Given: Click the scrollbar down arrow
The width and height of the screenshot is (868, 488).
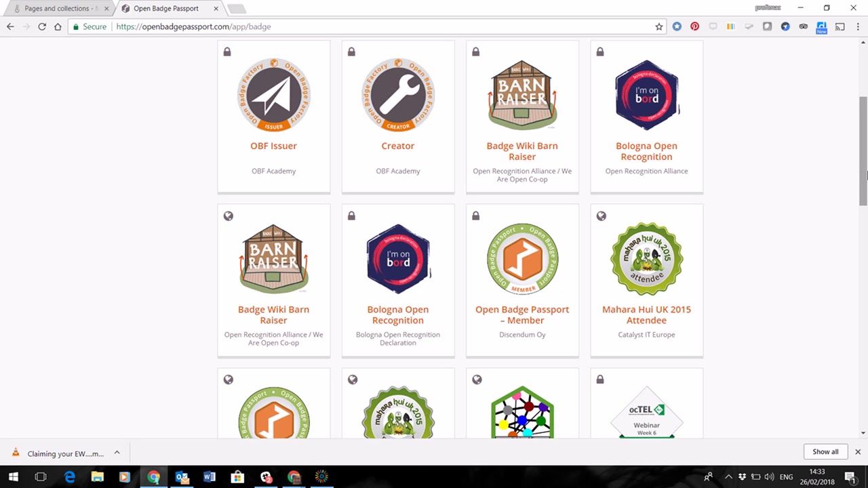Looking at the screenshot, I should 863,432.
